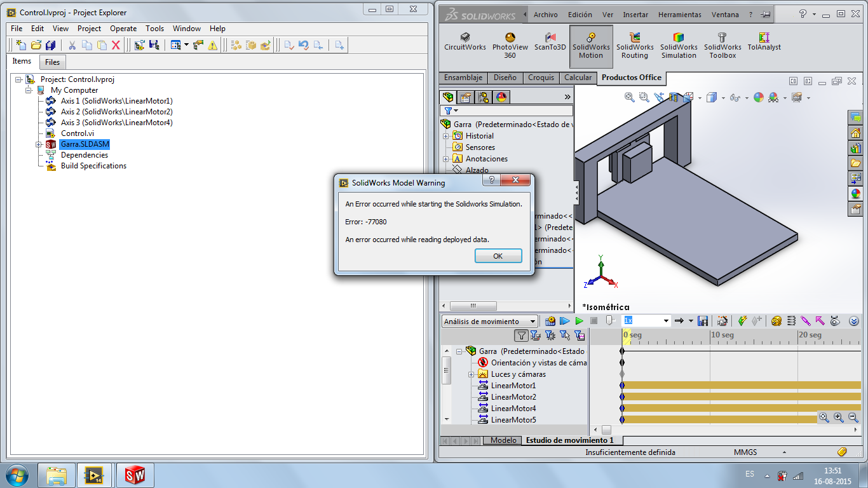
Task: Click the Animation Wizard icon
Action: click(x=722, y=321)
